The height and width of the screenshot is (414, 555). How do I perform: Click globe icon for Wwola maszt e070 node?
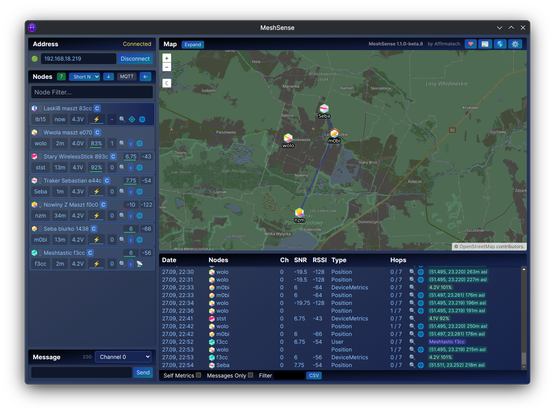pos(140,143)
